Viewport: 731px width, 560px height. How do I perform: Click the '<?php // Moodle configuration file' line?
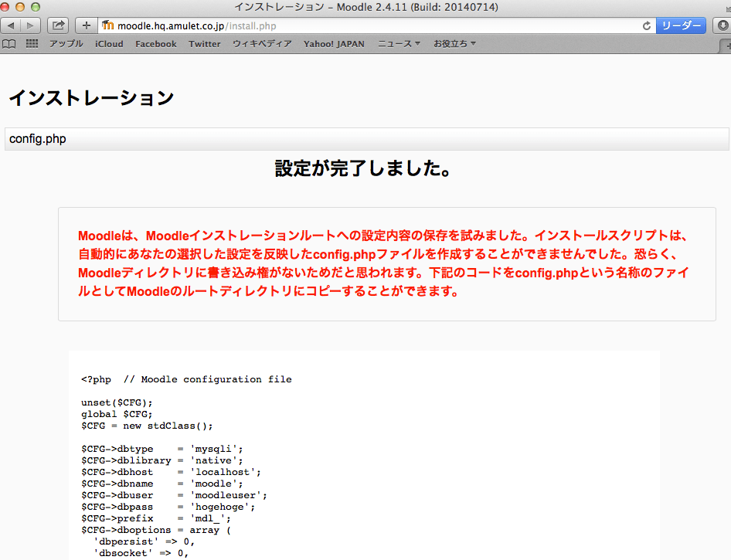[186, 379]
